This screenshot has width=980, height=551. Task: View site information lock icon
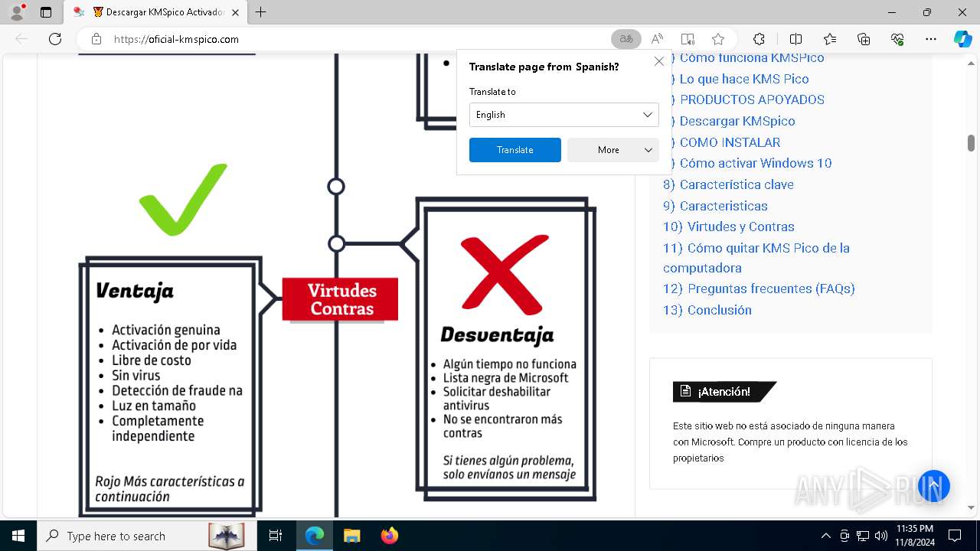click(96, 39)
